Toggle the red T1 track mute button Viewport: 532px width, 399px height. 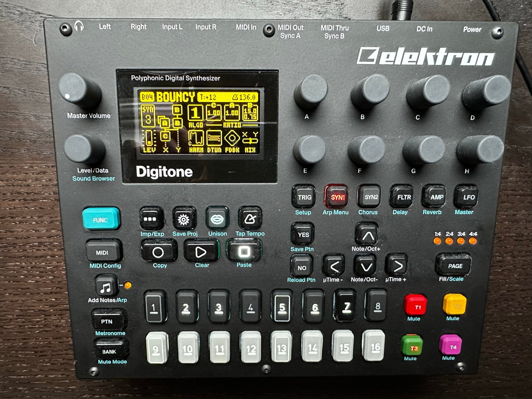point(415,305)
